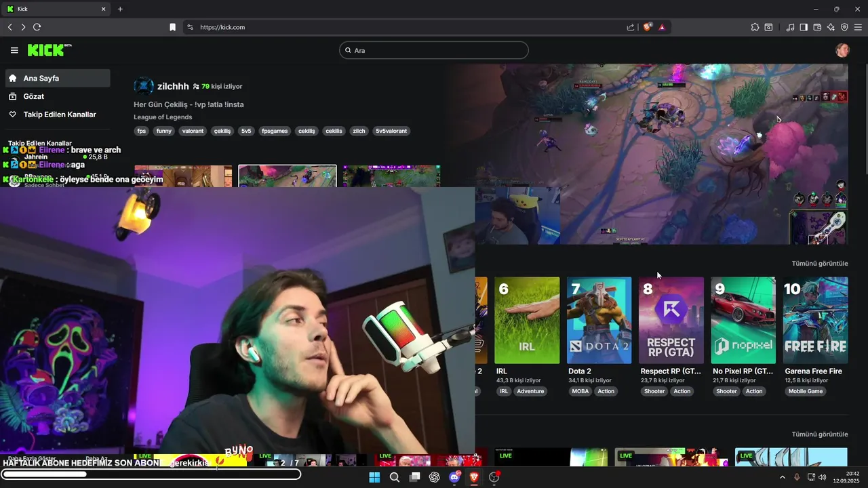
Task: Click the funny tag
Action: [163, 131]
